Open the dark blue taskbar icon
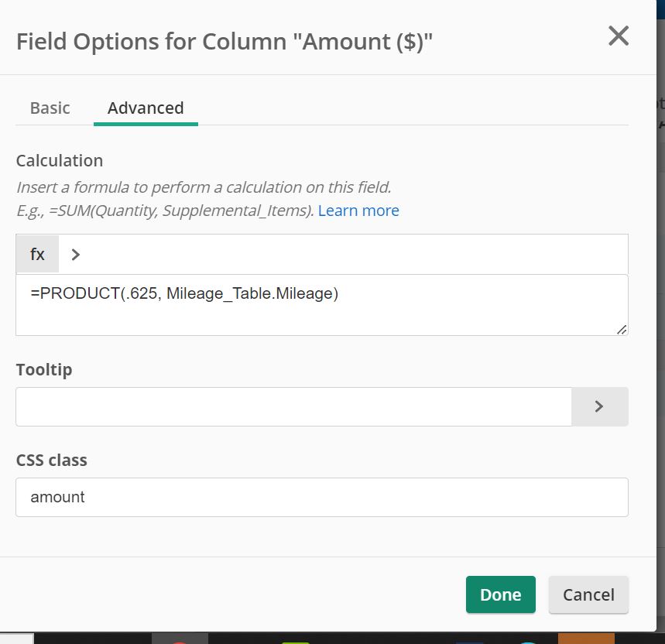This screenshot has height=644, width=665. tap(469, 642)
